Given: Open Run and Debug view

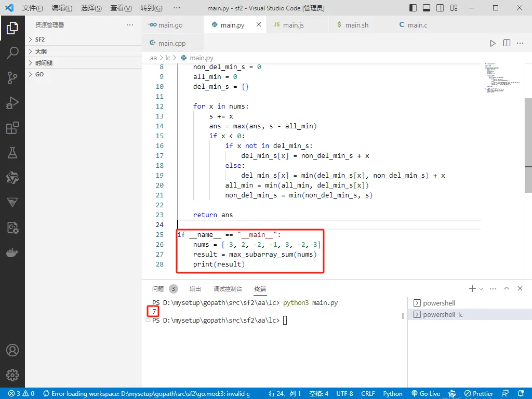Looking at the screenshot, I should [12, 103].
